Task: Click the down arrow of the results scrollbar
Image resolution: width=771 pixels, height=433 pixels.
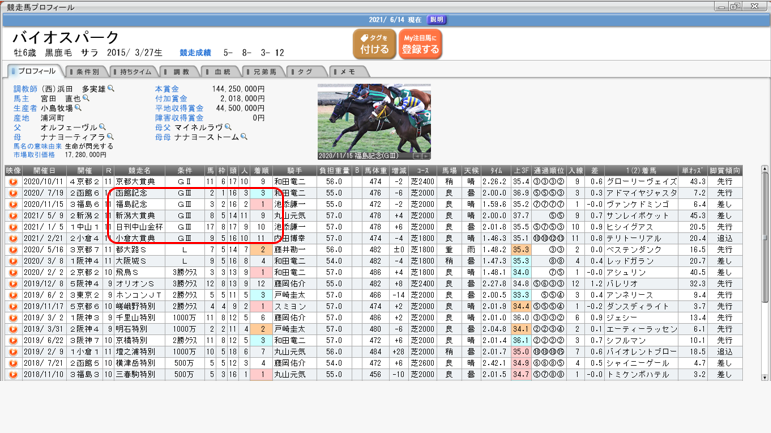Action: click(x=765, y=377)
